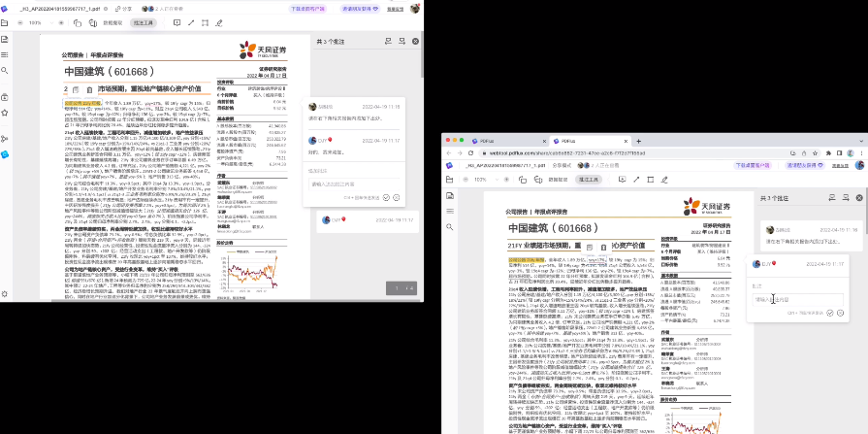Viewport: 868px width, 434px height.
Task: Open a new browser tab with plus button
Action: (638, 141)
